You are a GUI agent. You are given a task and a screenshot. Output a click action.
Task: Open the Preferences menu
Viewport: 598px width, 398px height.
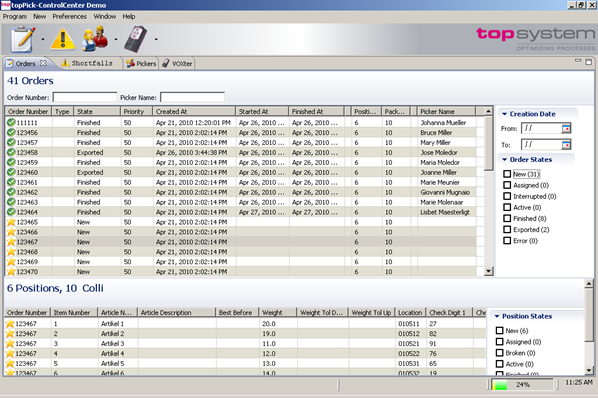coord(69,16)
